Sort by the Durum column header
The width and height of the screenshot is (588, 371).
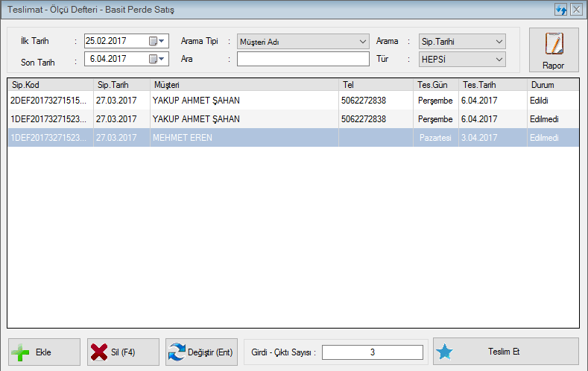(x=552, y=85)
